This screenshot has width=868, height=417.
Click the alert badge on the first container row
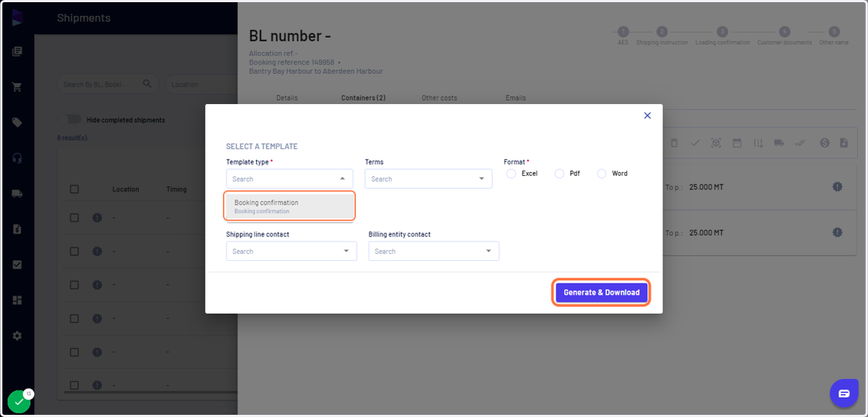click(x=837, y=186)
